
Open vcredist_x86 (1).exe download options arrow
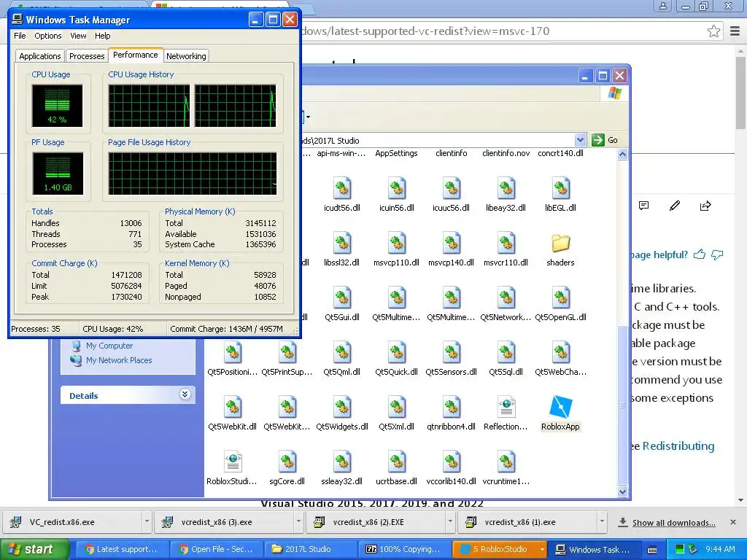pyautogui.click(x=602, y=521)
